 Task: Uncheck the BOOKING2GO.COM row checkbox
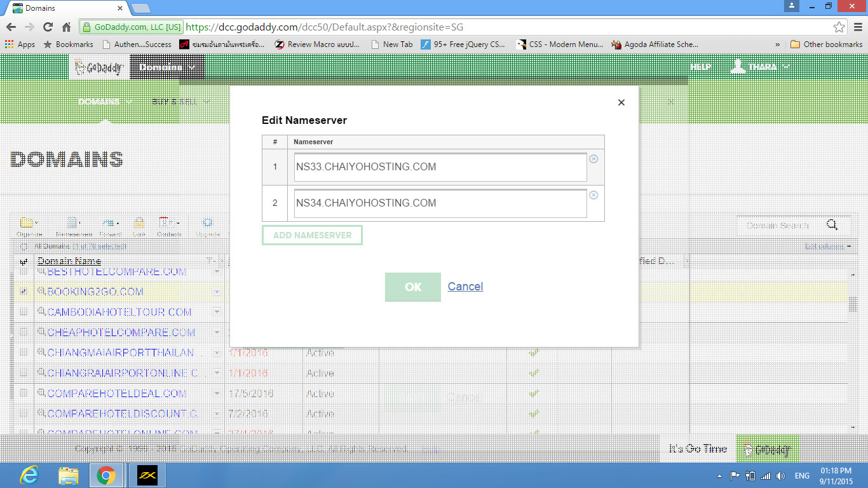pyautogui.click(x=24, y=292)
